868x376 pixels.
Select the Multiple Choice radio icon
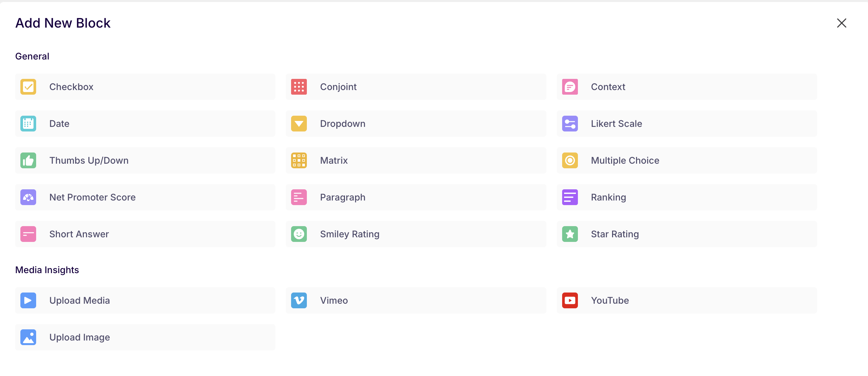pos(570,160)
